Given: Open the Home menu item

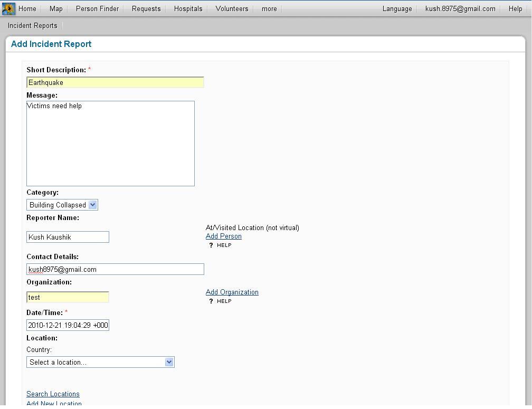Looking at the screenshot, I should [x=27, y=8].
